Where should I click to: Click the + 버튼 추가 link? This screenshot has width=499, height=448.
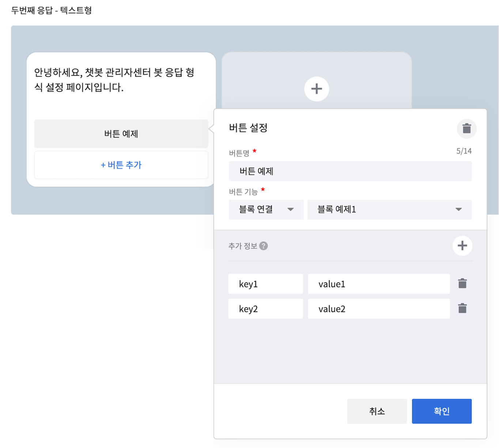(x=121, y=165)
